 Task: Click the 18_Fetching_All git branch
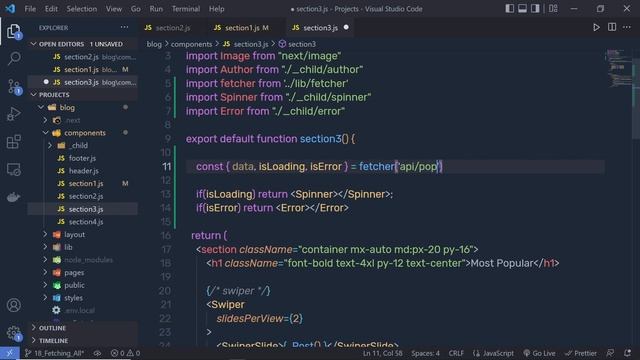coord(54,353)
